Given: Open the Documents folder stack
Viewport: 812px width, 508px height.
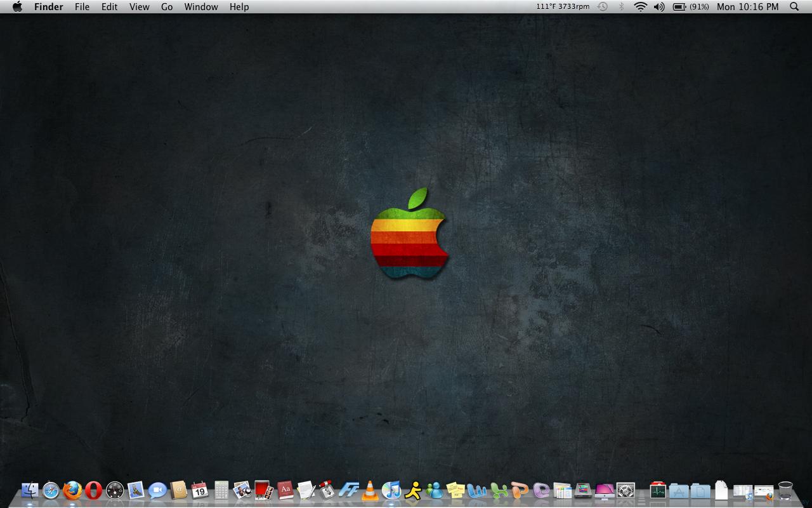Looking at the screenshot, I should tap(700, 490).
